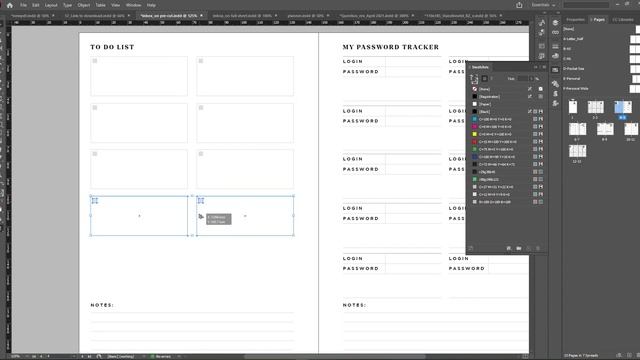Select page 1 thumbnail in Pages panel
Image resolution: width=640 pixels, height=360 pixels.
[573, 107]
